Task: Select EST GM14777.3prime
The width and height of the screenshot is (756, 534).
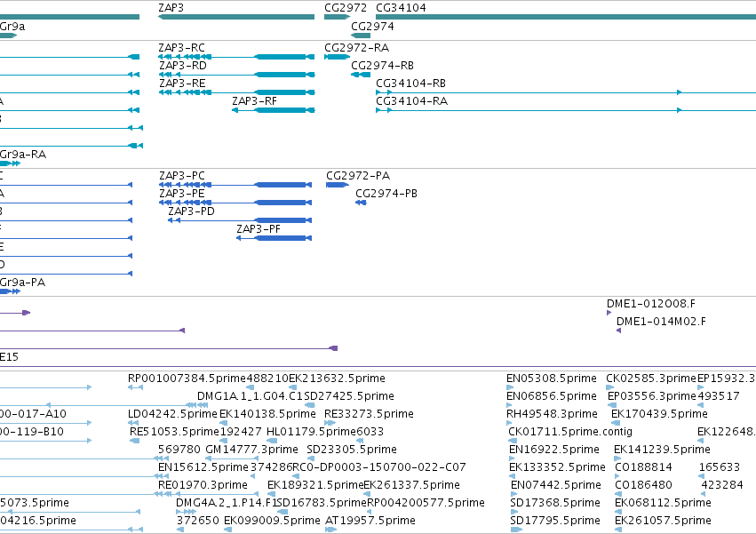Action: (x=251, y=450)
